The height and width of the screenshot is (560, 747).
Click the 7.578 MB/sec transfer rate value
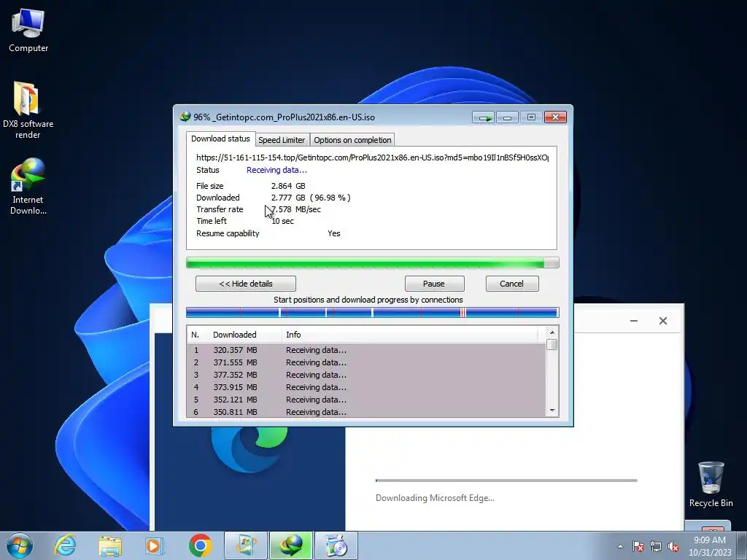click(296, 209)
